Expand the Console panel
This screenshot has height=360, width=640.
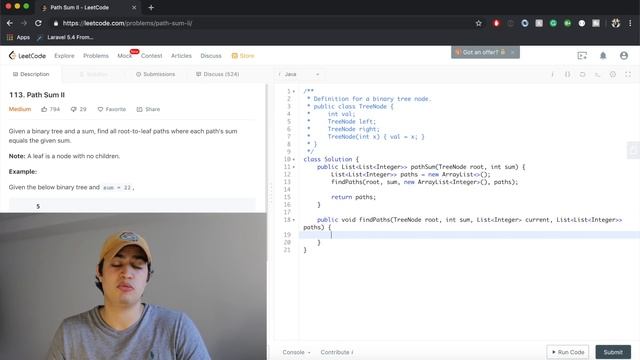[296, 352]
